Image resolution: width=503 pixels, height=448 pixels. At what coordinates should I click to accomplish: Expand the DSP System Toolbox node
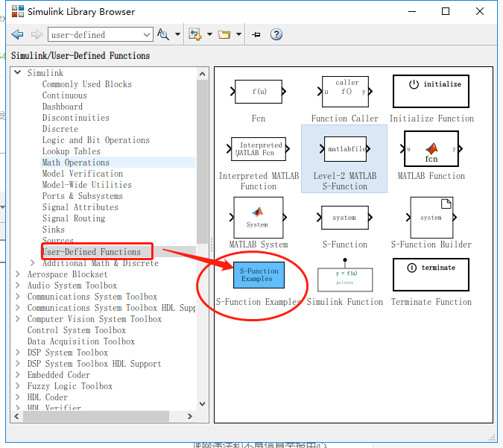18,353
